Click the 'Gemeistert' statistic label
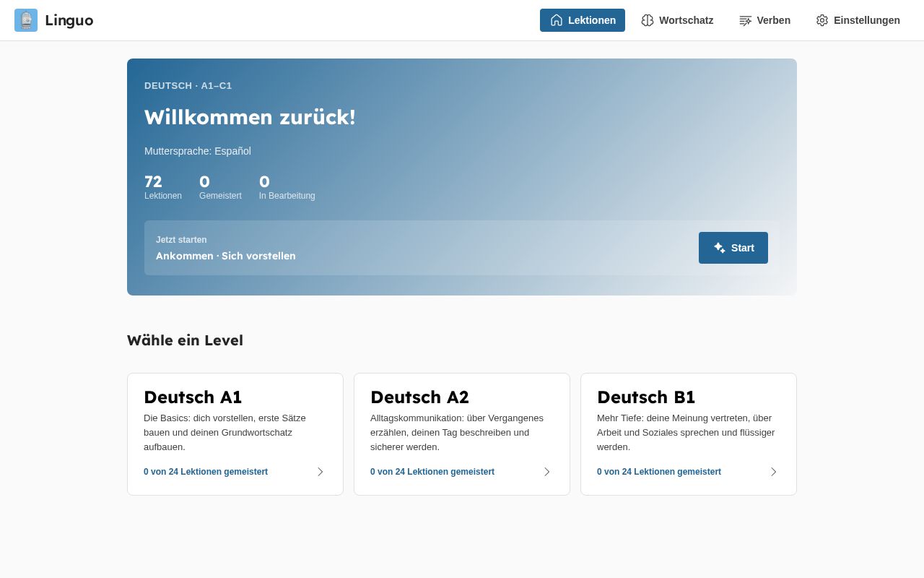The image size is (924, 578). click(x=220, y=196)
